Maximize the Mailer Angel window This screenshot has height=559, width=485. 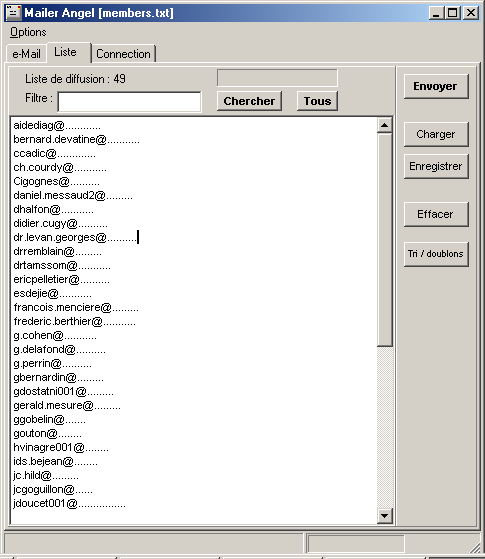[453, 13]
